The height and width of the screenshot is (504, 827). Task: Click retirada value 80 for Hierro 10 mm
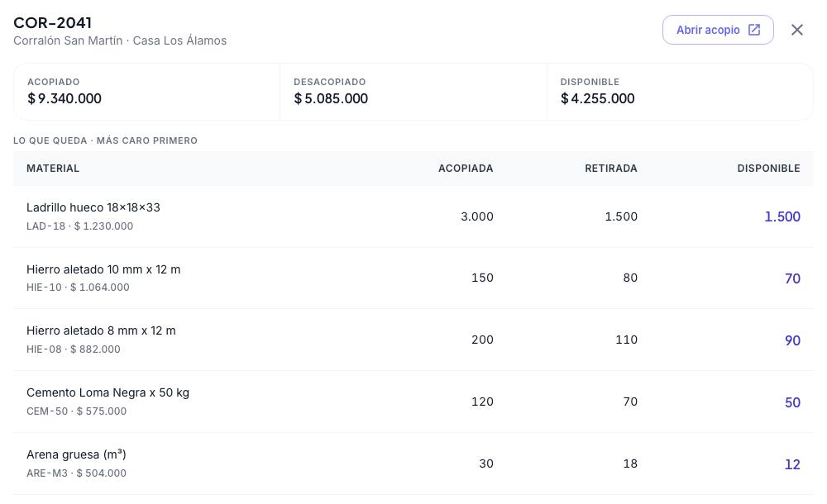tap(630, 278)
